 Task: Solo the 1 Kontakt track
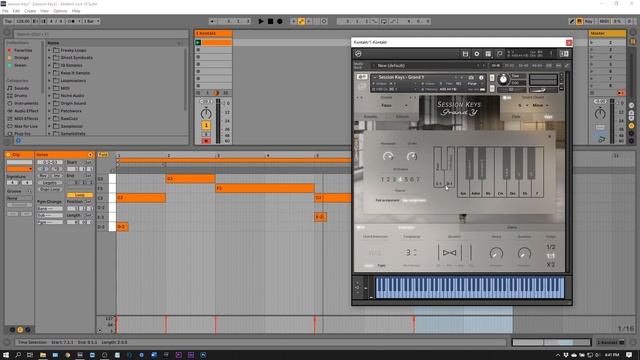pos(206,134)
